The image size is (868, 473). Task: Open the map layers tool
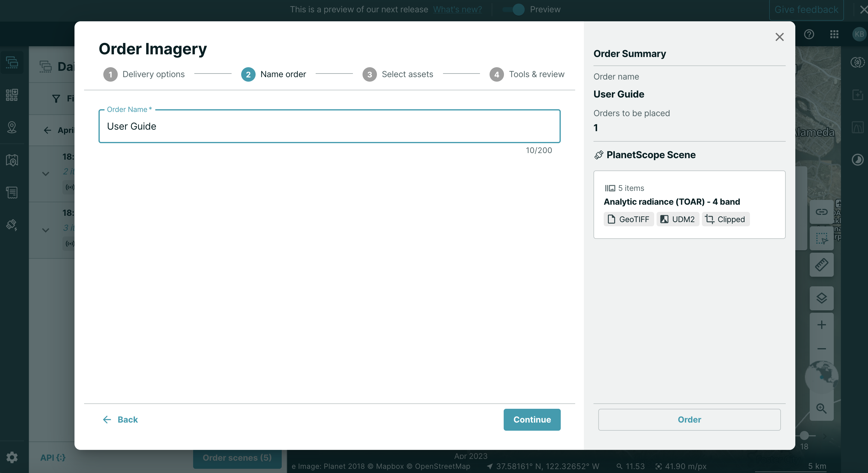point(821,298)
